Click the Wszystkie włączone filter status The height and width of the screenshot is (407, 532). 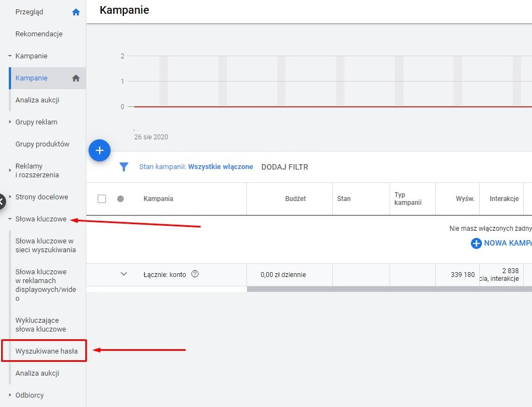point(221,167)
